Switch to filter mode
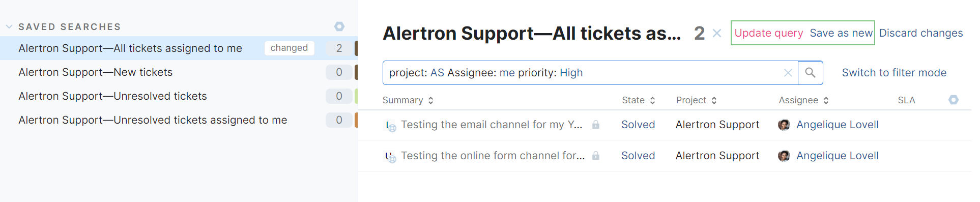980x202 pixels. tap(894, 73)
